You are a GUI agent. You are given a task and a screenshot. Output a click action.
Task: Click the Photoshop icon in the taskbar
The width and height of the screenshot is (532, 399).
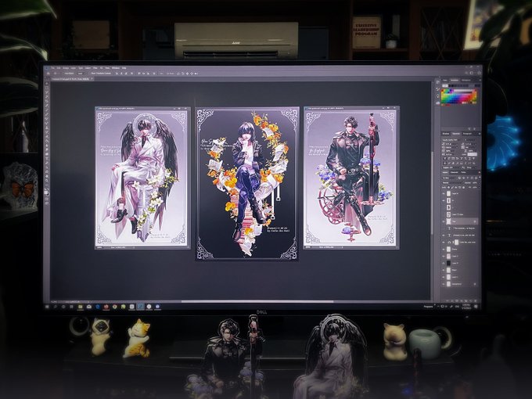141,307
